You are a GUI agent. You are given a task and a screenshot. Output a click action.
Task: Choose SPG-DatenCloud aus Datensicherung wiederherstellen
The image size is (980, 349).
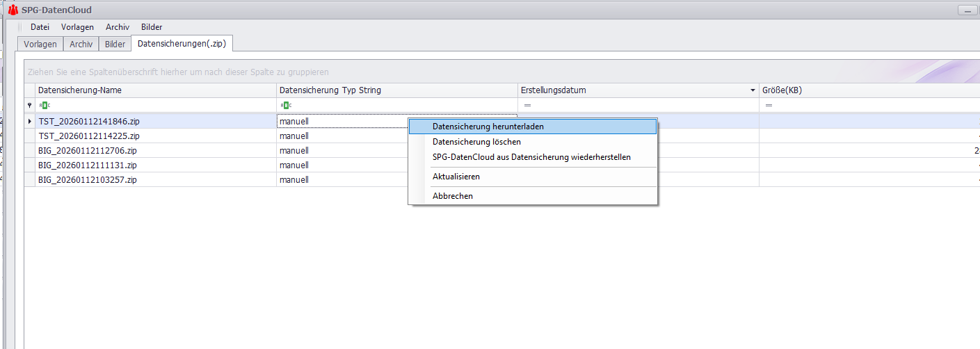(x=533, y=157)
